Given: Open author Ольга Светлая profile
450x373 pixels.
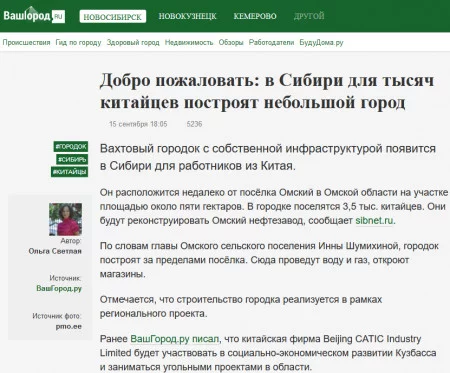Looking at the screenshot, I should (x=55, y=251).
